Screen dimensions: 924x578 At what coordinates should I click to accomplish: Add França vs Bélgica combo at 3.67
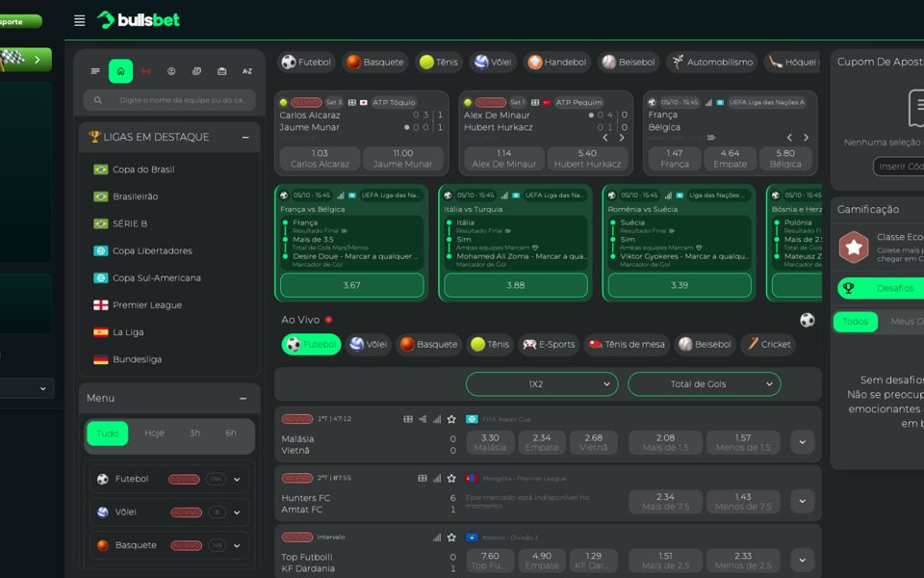[x=352, y=285]
